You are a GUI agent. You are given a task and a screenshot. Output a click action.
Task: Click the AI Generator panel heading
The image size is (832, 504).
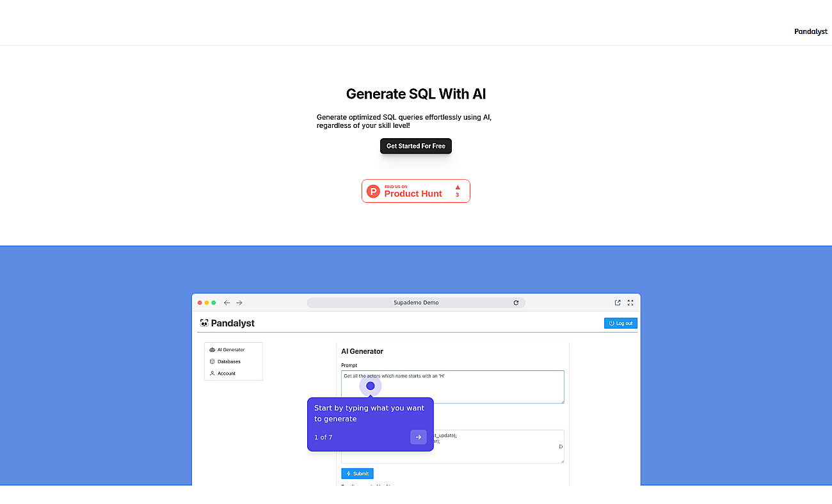(362, 351)
